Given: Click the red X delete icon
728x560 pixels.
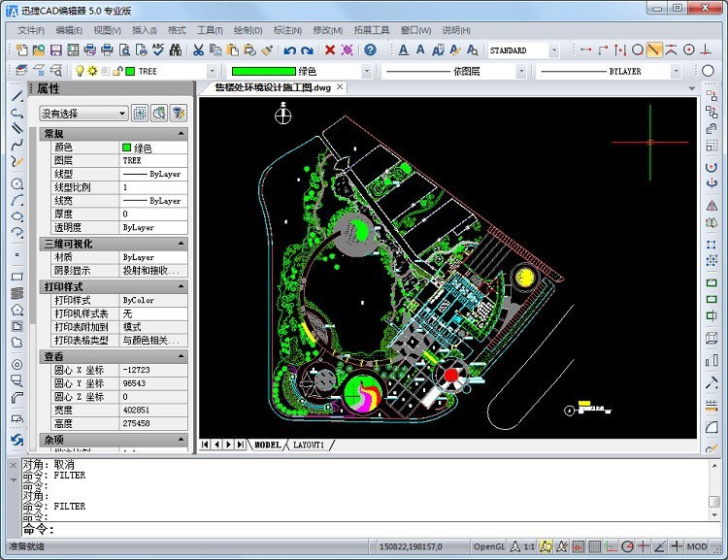Looking at the screenshot, I should tap(330, 50).
